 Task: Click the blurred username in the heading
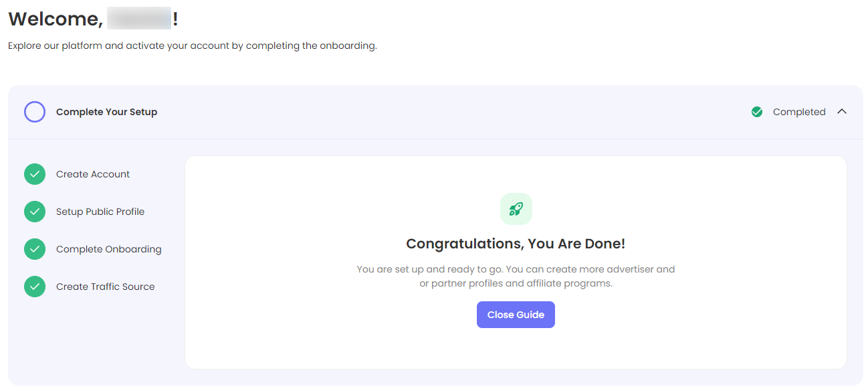pyautogui.click(x=139, y=19)
